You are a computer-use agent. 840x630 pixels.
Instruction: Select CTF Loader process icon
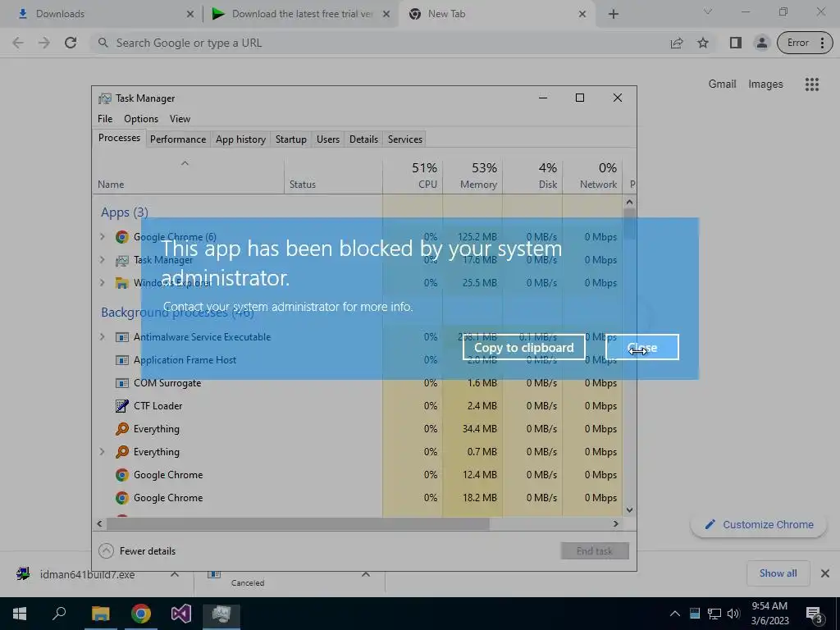tap(122, 405)
